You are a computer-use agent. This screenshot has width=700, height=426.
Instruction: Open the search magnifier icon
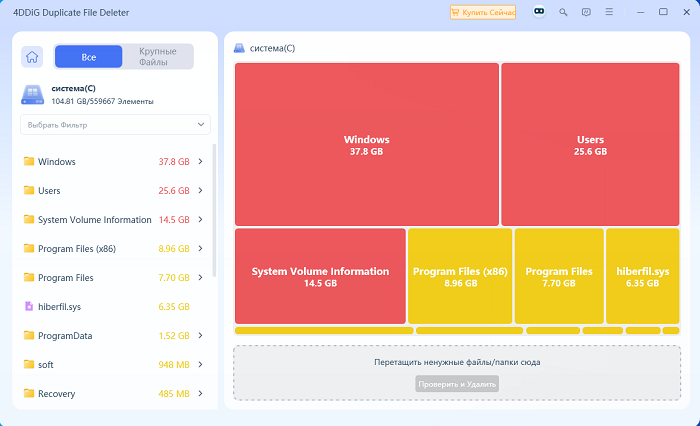click(563, 12)
